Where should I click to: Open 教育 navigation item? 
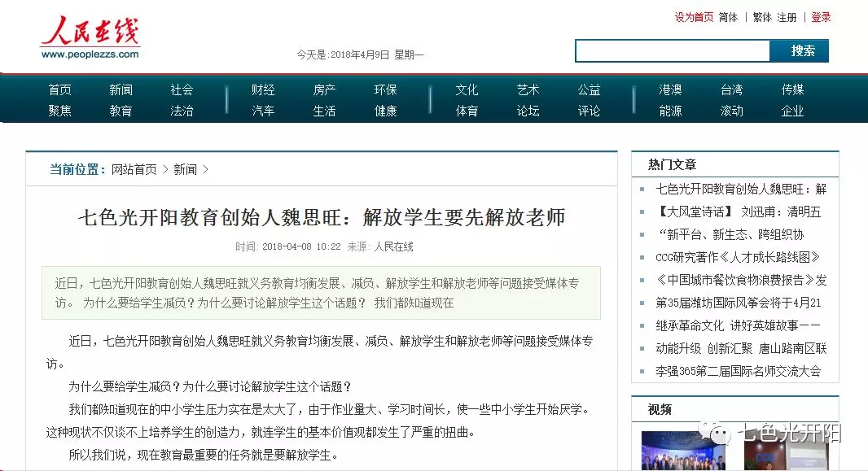121,111
